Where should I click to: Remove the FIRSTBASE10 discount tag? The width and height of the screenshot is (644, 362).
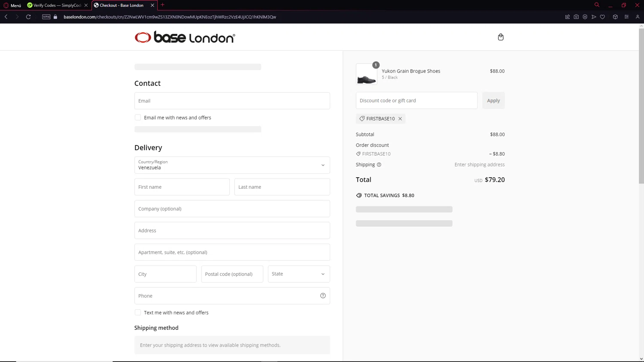[x=400, y=119]
